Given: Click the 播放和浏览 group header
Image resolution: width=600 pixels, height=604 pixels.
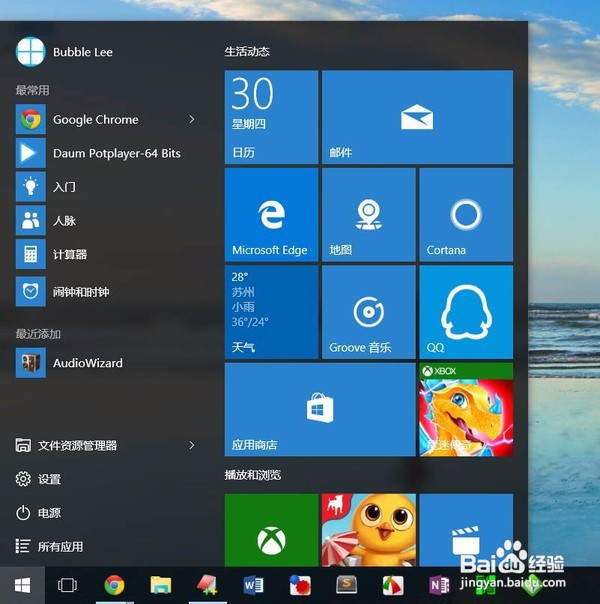Looking at the screenshot, I should tap(253, 475).
